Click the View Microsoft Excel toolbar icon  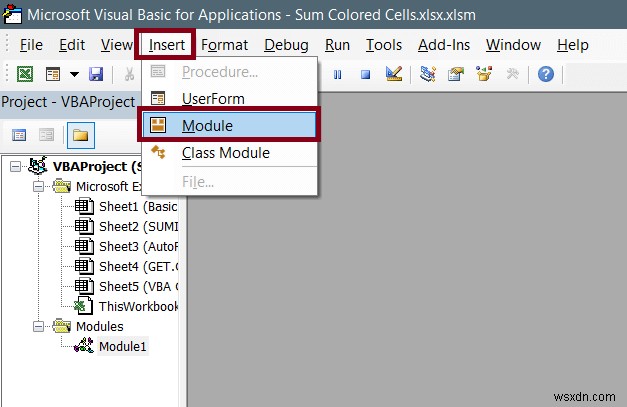25,74
